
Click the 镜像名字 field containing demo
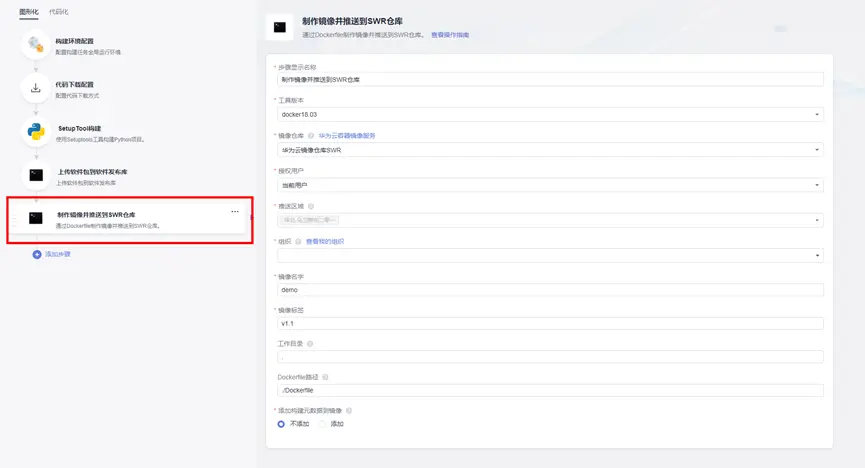550,290
